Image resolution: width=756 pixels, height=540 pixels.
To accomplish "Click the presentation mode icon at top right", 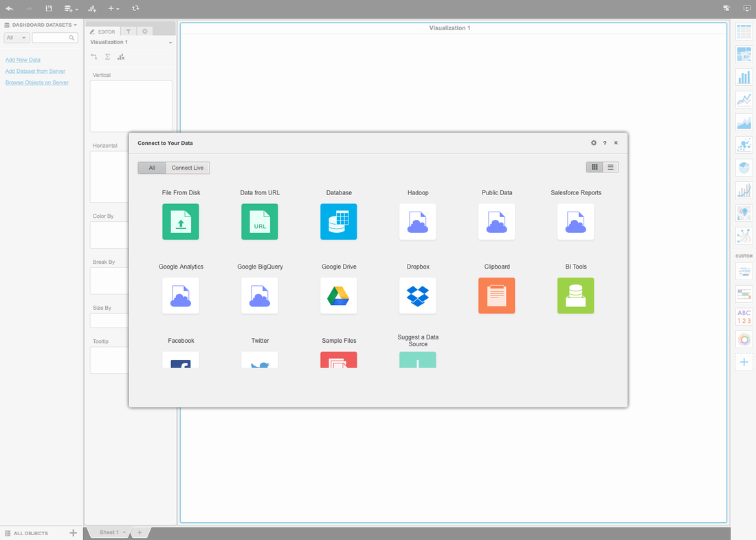I will pos(747,8).
